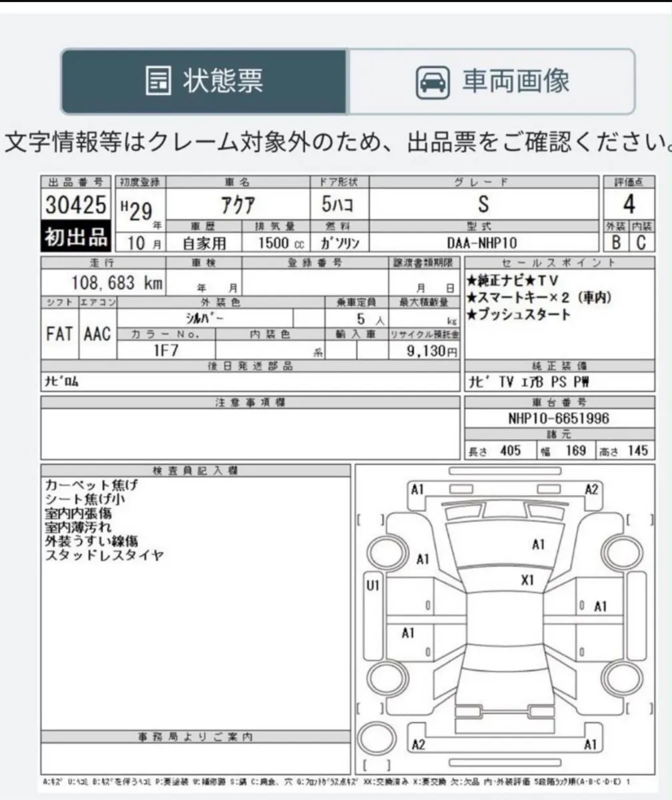This screenshot has height=800, width=672.
Task: Switch to the 状態票 tab
Action: tap(204, 81)
